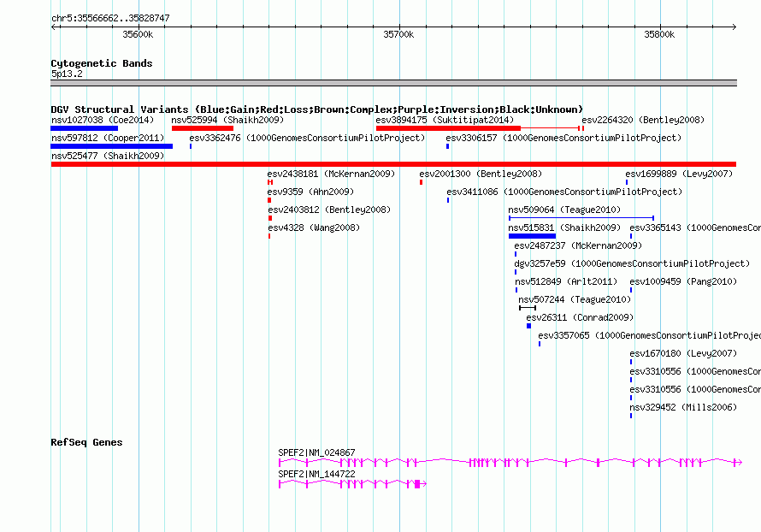Select the DGV Structural Variants track title
The width and height of the screenshot is (761, 532).
pyautogui.click(x=317, y=109)
